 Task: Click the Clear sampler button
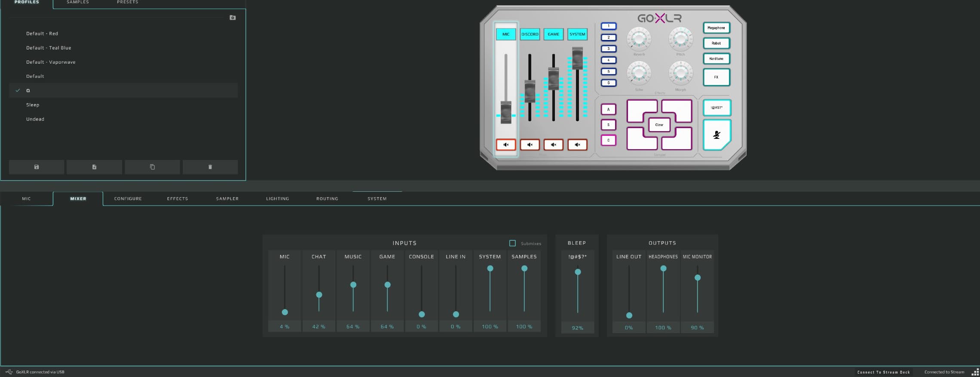point(659,125)
